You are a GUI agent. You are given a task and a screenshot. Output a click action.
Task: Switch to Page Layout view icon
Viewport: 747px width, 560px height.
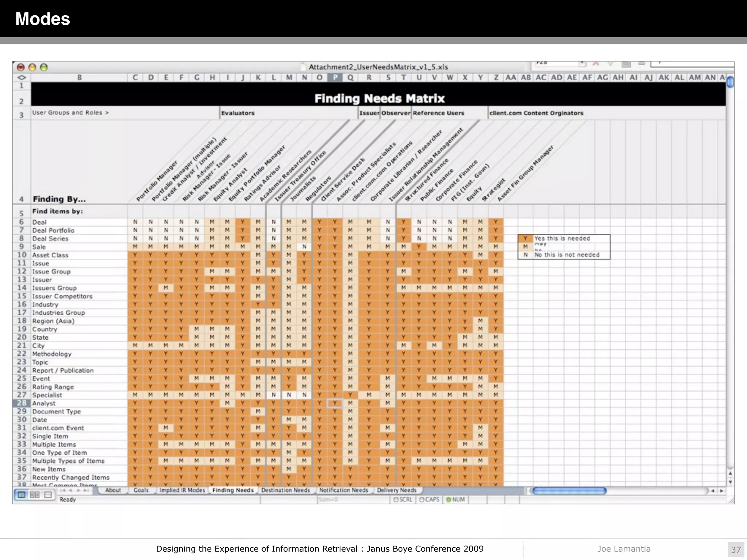point(35,495)
